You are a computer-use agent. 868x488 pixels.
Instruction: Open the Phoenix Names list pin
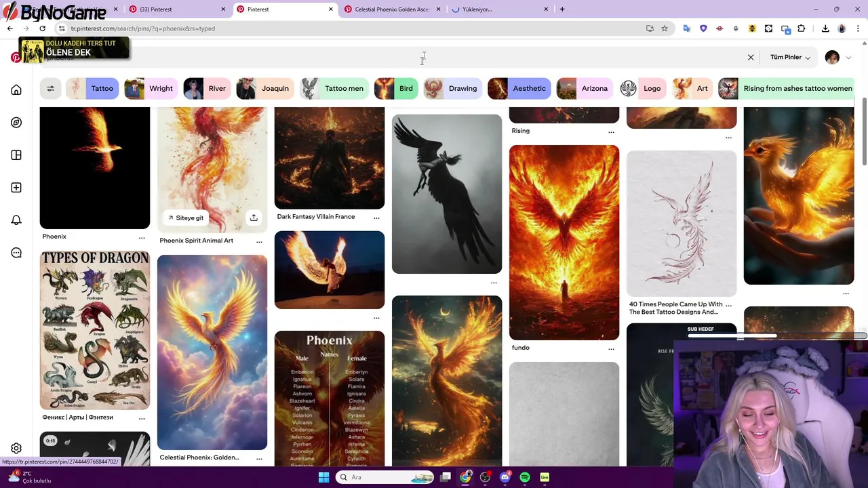pyautogui.click(x=330, y=399)
